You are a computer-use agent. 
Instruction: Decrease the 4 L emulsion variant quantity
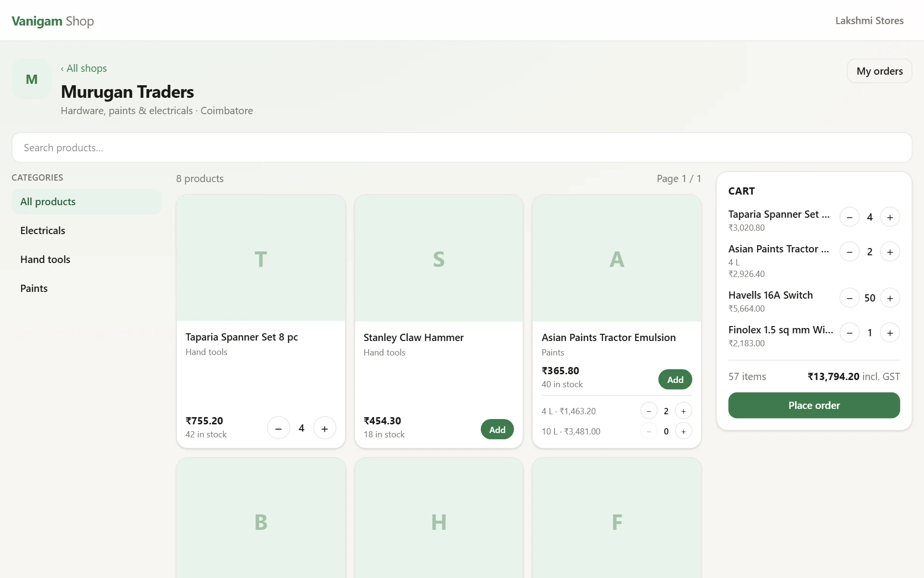pos(649,411)
